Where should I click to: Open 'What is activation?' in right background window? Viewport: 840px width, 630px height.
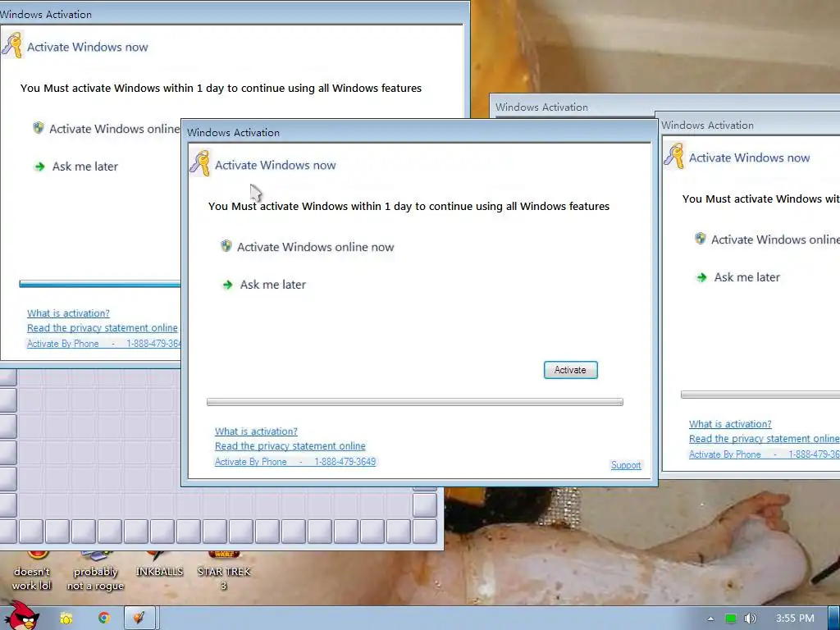click(730, 424)
